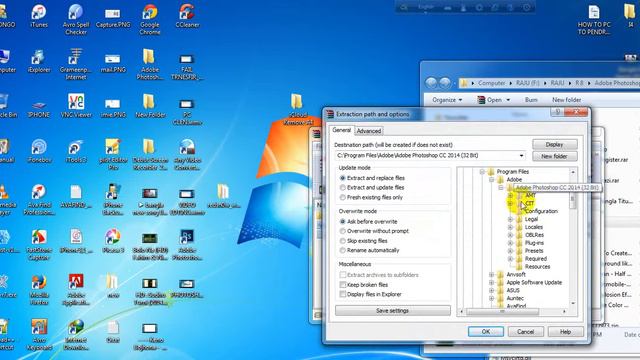Open the iExplorer desktop shortcut
Screen dimensions: 640x360
(39, 62)
